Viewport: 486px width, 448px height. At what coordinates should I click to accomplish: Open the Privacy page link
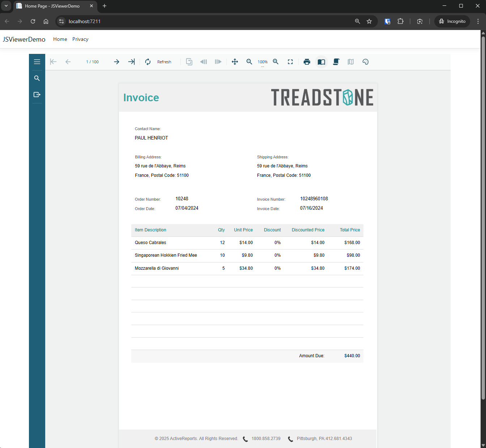[x=80, y=39]
